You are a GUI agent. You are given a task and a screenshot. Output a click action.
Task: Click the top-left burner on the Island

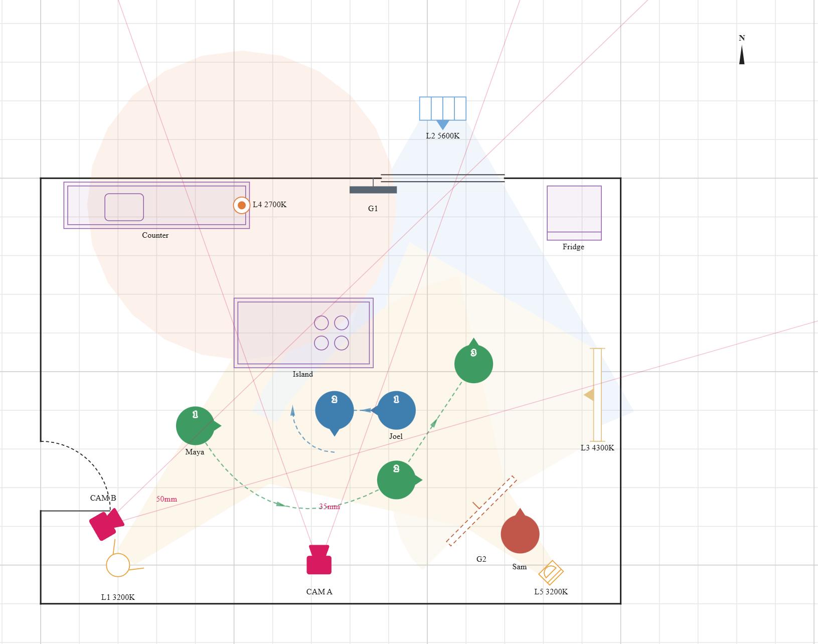[321, 323]
